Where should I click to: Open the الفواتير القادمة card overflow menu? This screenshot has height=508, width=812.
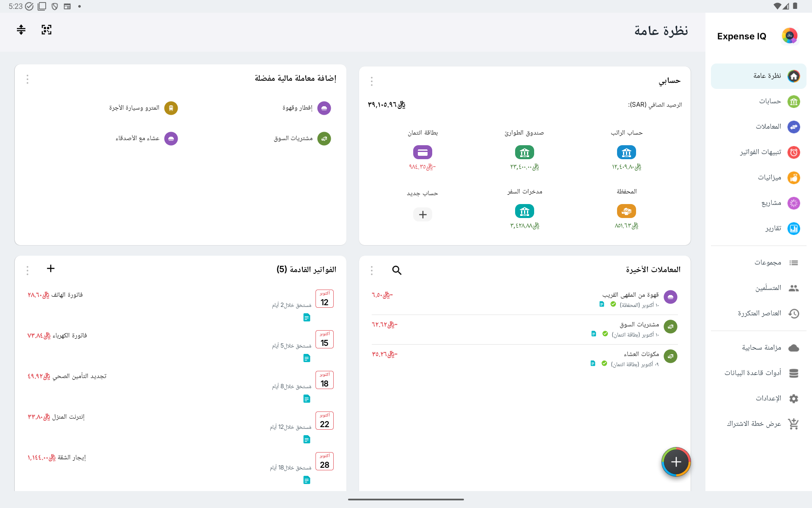27,271
